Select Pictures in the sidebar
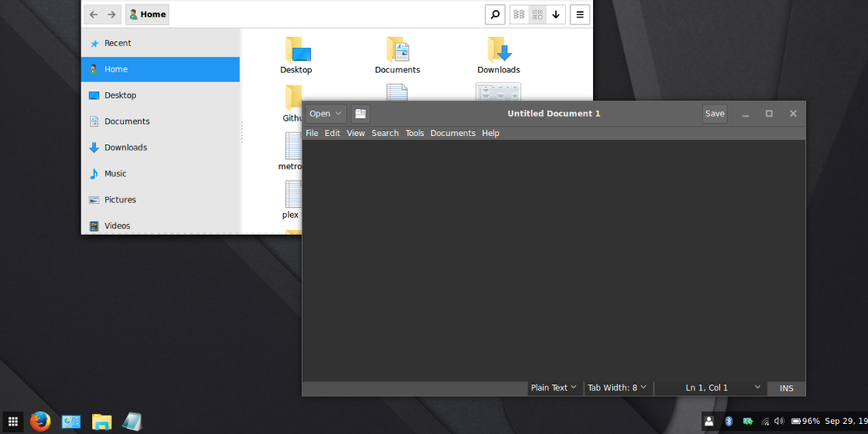Image resolution: width=868 pixels, height=434 pixels. (161, 200)
